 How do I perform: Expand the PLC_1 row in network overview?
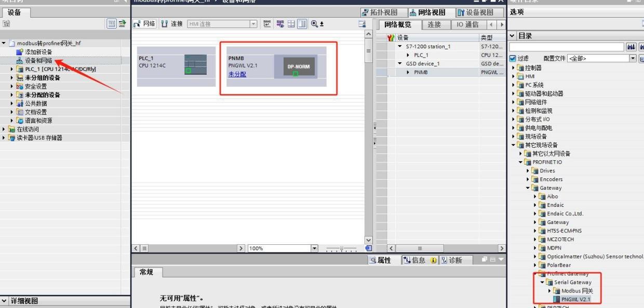pyautogui.click(x=408, y=55)
